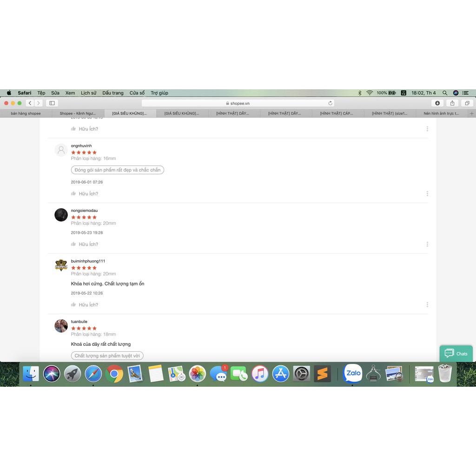Open Sublime Text from the dock
476x476 pixels.
point(322,374)
